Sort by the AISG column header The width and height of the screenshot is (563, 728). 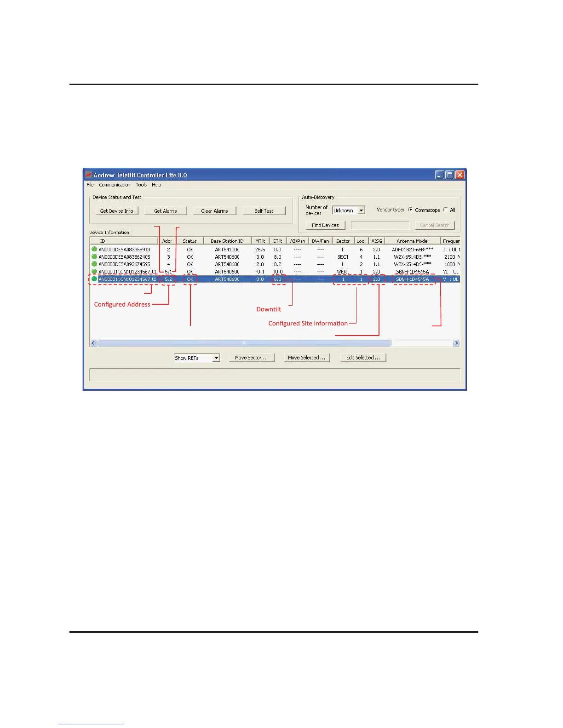[x=377, y=241]
